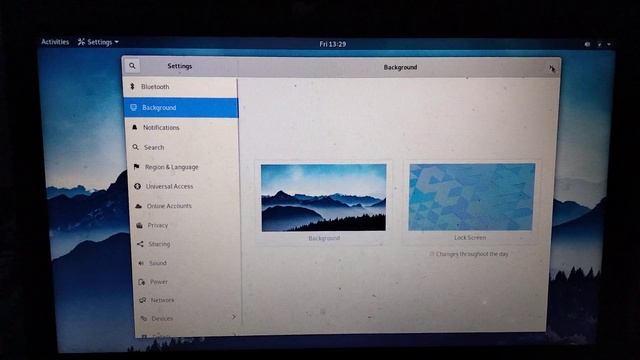Screen dimensions: 640x360
Task: Click the Notifications bell icon
Action: click(x=134, y=127)
